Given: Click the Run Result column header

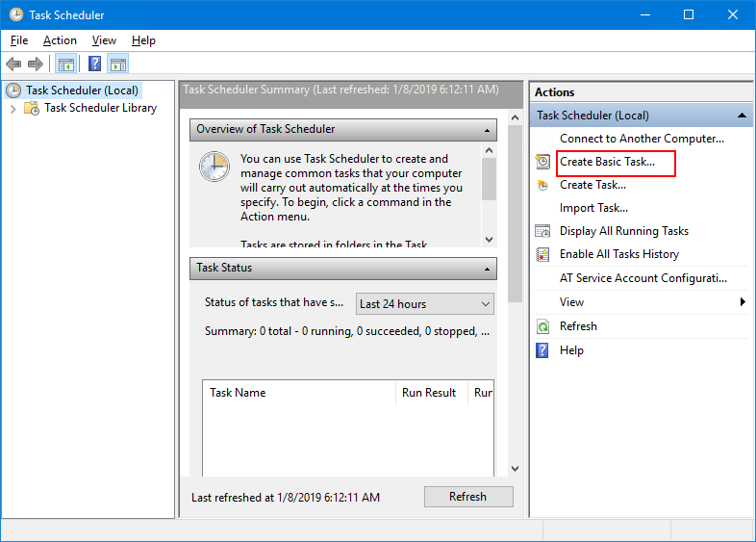Looking at the screenshot, I should [432, 393].
